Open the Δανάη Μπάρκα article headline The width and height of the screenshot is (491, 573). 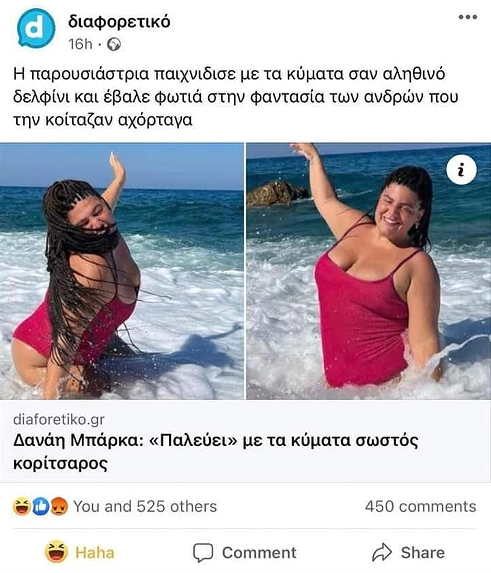pos(216,452)
